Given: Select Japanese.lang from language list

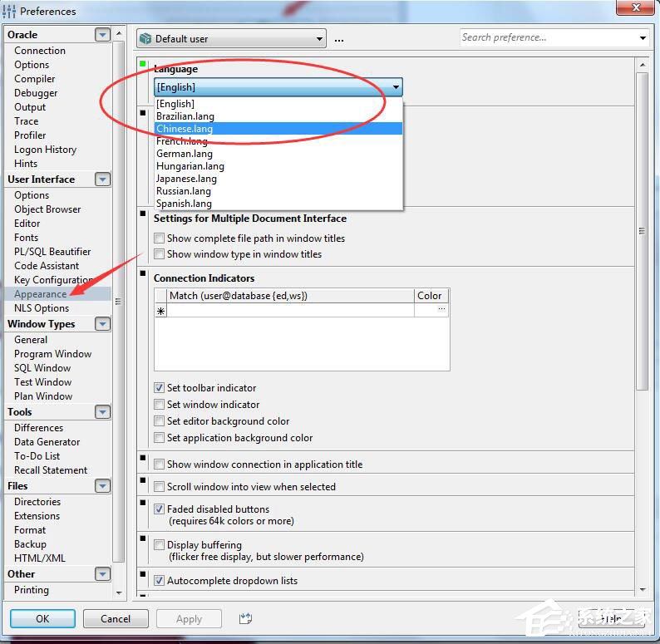Looking at the screenshot, I should (x=278, y=179).
